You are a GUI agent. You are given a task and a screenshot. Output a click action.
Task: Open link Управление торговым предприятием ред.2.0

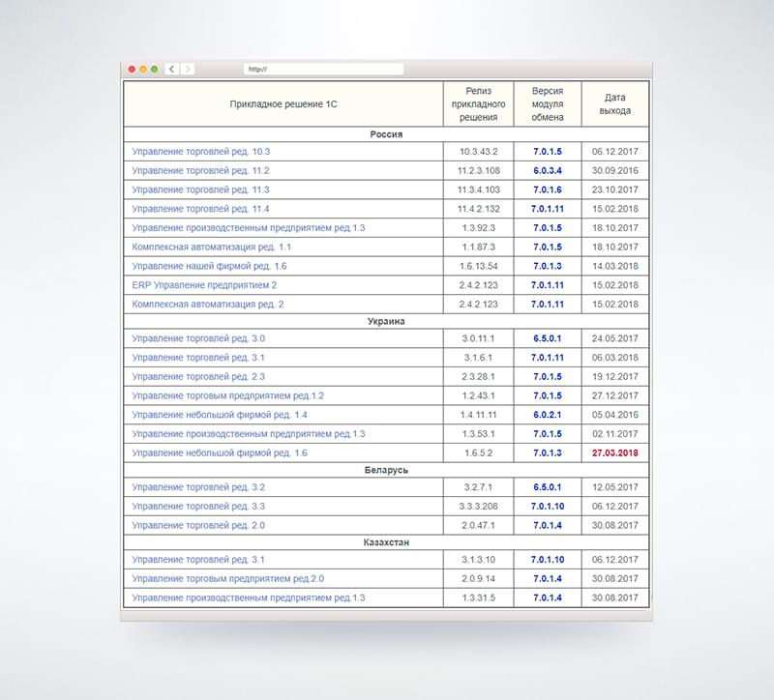click(228, 578)
